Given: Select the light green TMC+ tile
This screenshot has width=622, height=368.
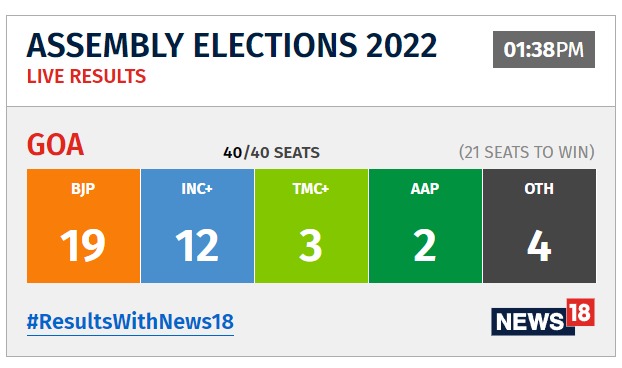Looking at the screenshot, I should tap(311, 226).
